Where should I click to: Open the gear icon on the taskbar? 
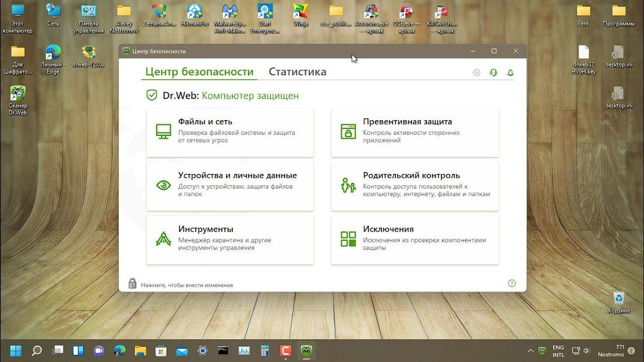[x=203, y=350]
